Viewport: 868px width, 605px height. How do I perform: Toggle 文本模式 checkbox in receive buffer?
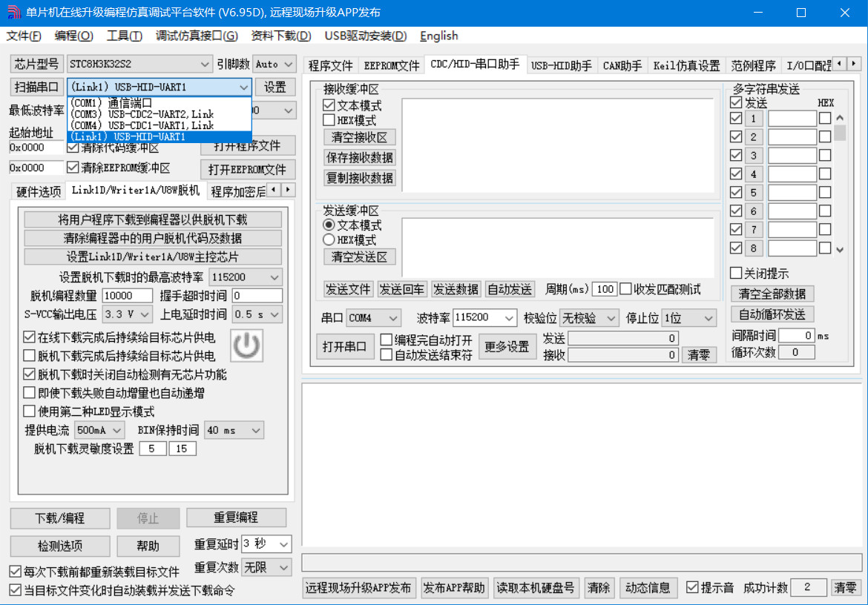pyautogui.click(x=329, y=105)
